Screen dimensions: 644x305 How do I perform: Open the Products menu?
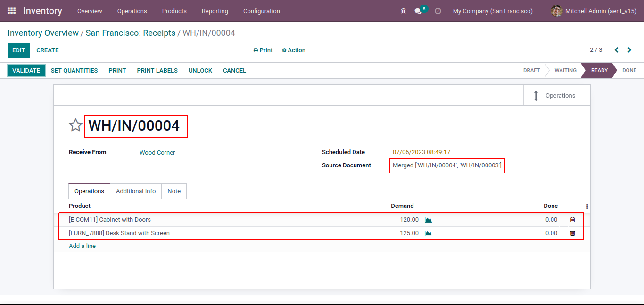pyautogui.click(x=174, y=11)
